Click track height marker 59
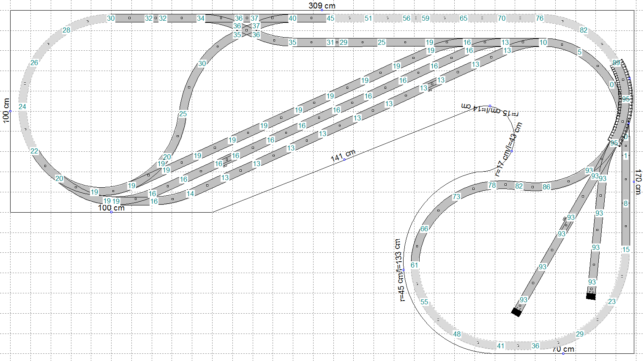Viewport: 644px width, 361px height. [x=426, y=18]
